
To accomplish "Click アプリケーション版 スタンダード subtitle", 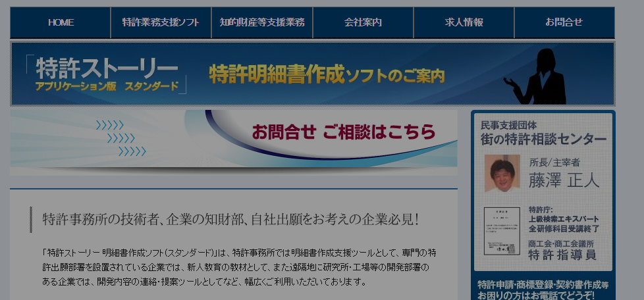I will (107, 87).
